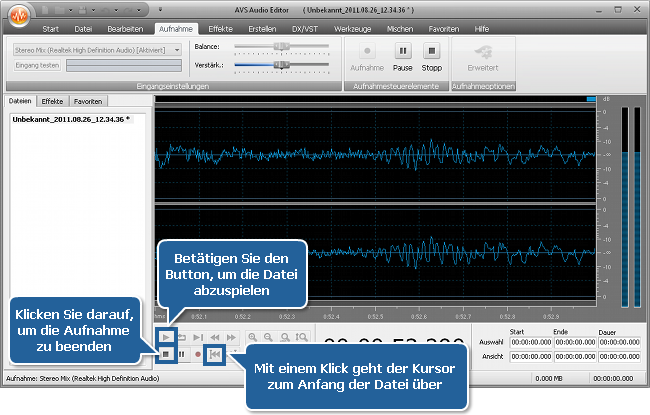Click the 0:52.5 mark on timeline ruler

click(375, 317)
